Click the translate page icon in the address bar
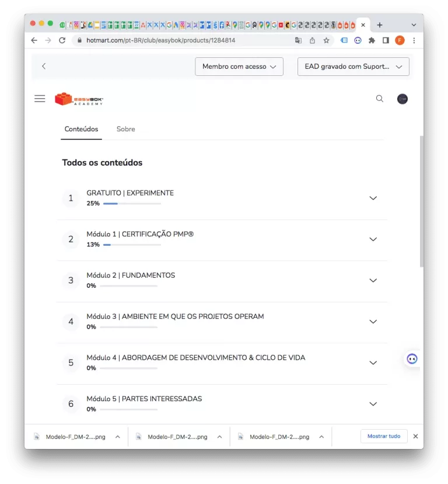Image resolution: width=448 pixels, height=484 pixels. (298, 40)
